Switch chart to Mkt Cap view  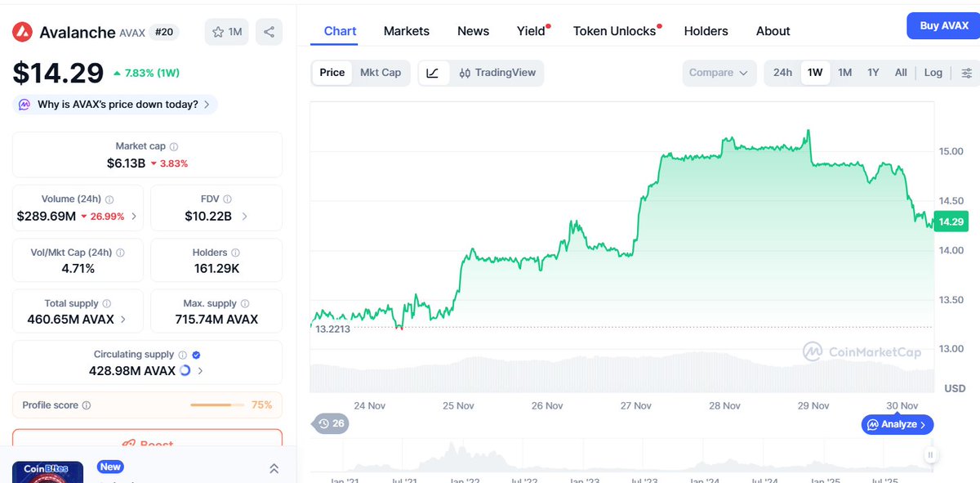pyautogui.click(x=381, y=73)
